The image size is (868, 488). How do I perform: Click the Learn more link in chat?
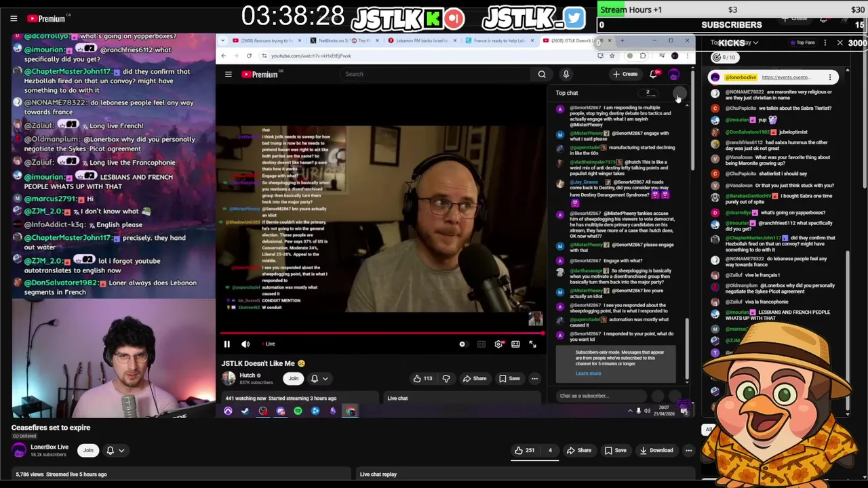(588, 373)
